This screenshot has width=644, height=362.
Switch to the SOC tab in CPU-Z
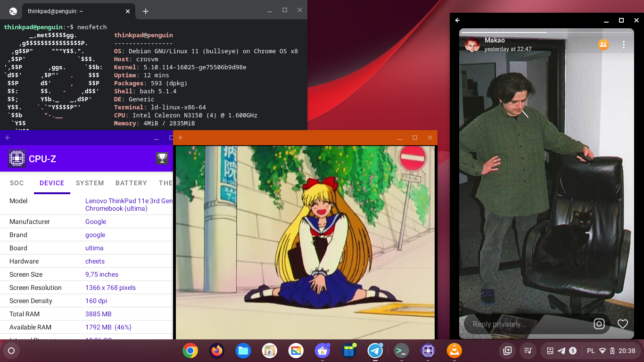pos(17,183)
